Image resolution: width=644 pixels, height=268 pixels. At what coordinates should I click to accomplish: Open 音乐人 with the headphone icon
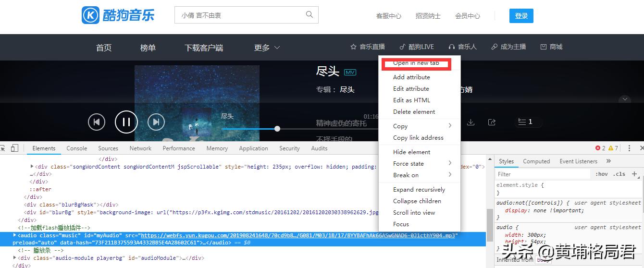[x=462, y=47]
